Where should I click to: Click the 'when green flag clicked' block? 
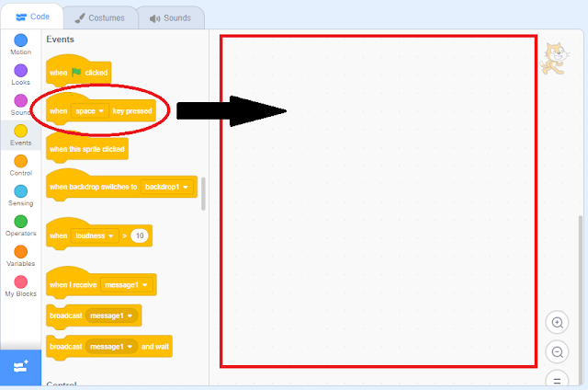(x=78, y=72)
